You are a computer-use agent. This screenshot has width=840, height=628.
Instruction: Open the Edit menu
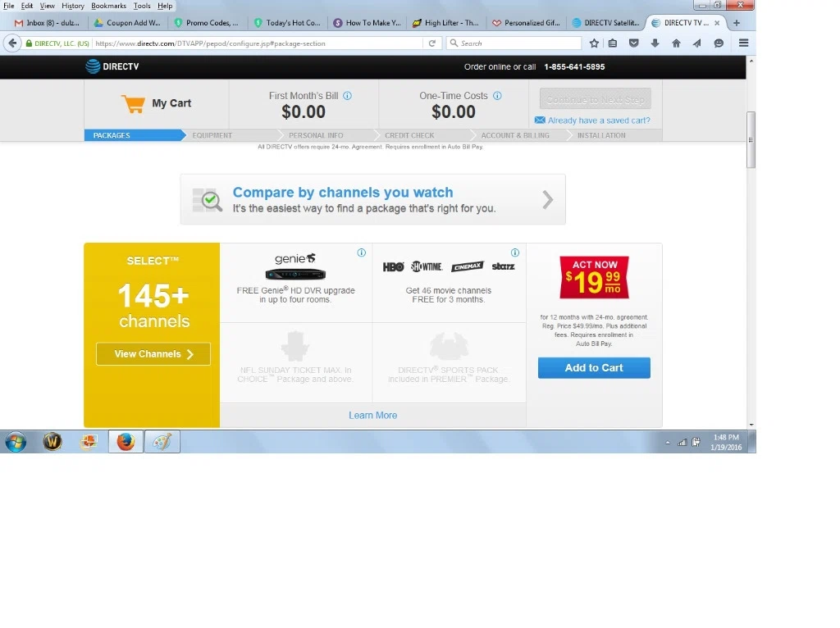click(27, 6)
